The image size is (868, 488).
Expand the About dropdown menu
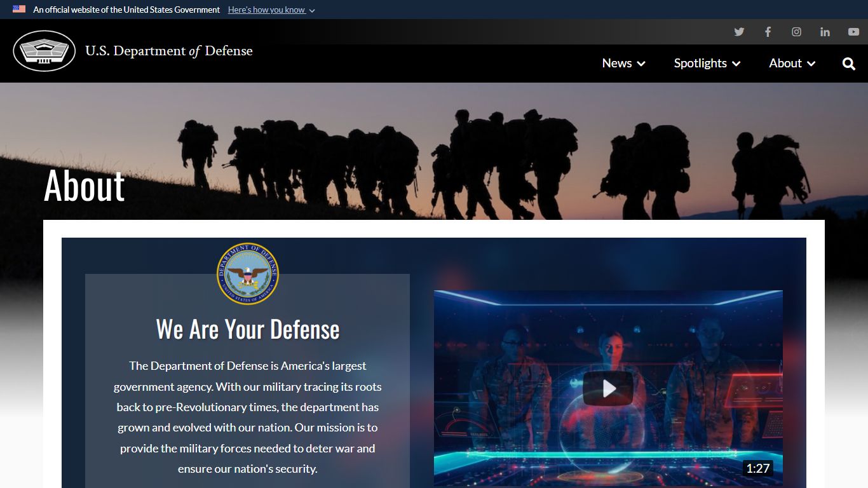pyautogui.click(x=792, y=63)
